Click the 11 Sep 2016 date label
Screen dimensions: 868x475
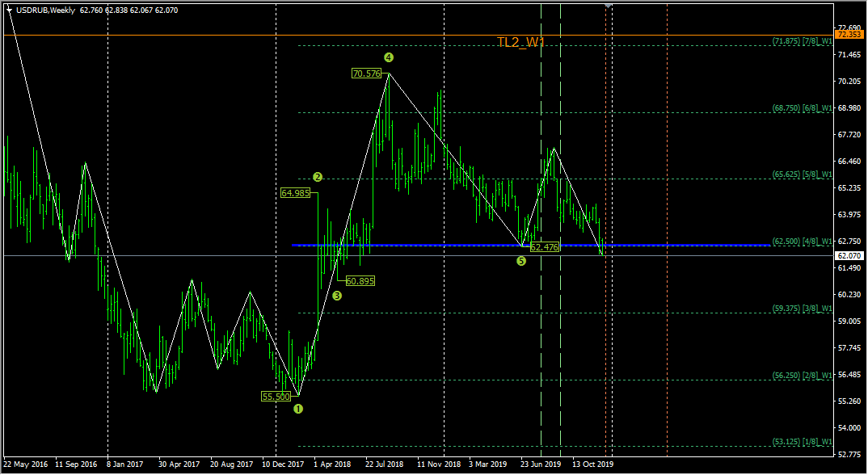(x=76, y=464)
